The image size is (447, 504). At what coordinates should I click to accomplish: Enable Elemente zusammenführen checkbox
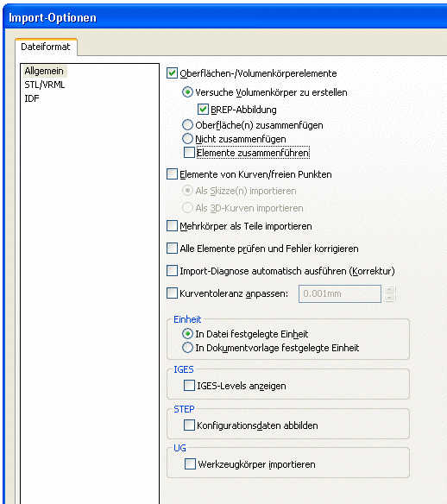(x=189, y=153)
